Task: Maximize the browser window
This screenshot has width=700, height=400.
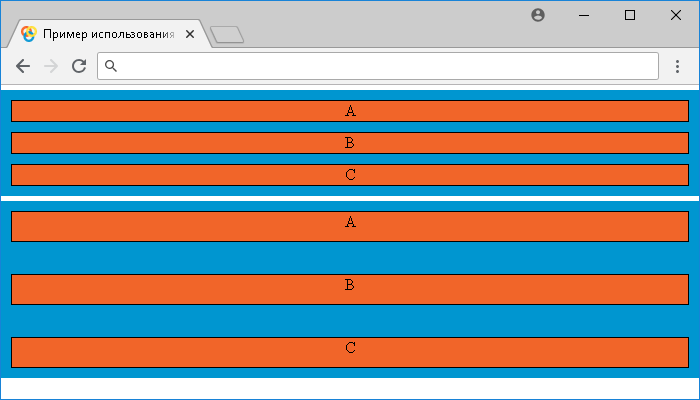Action: tap(630, 15)
